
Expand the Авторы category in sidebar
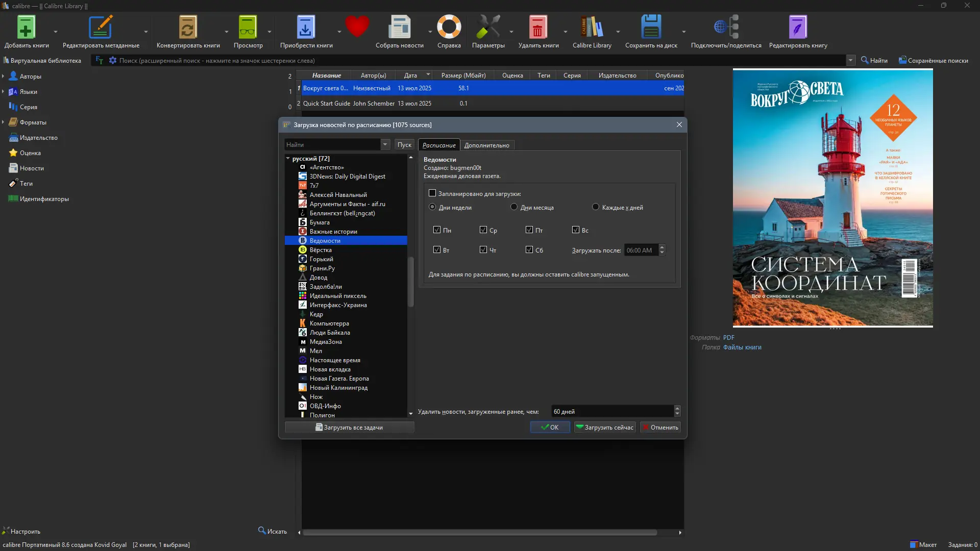click(4, 77)
